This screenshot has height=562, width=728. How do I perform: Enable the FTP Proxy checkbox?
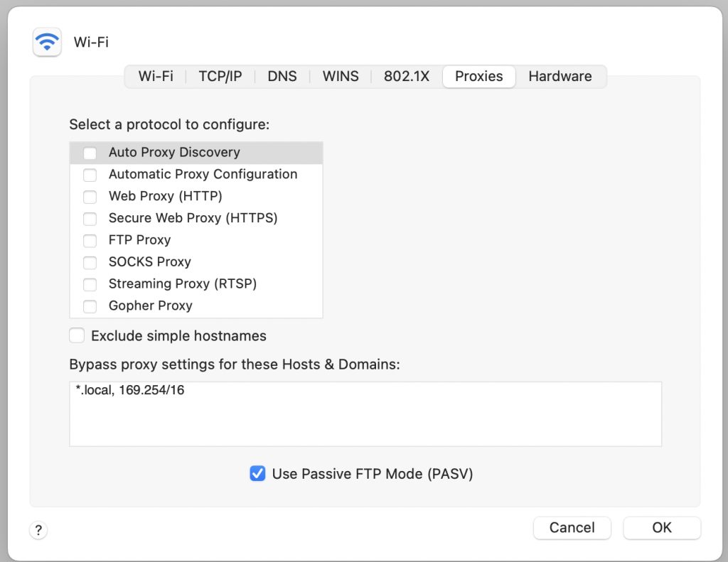point(90,241)
